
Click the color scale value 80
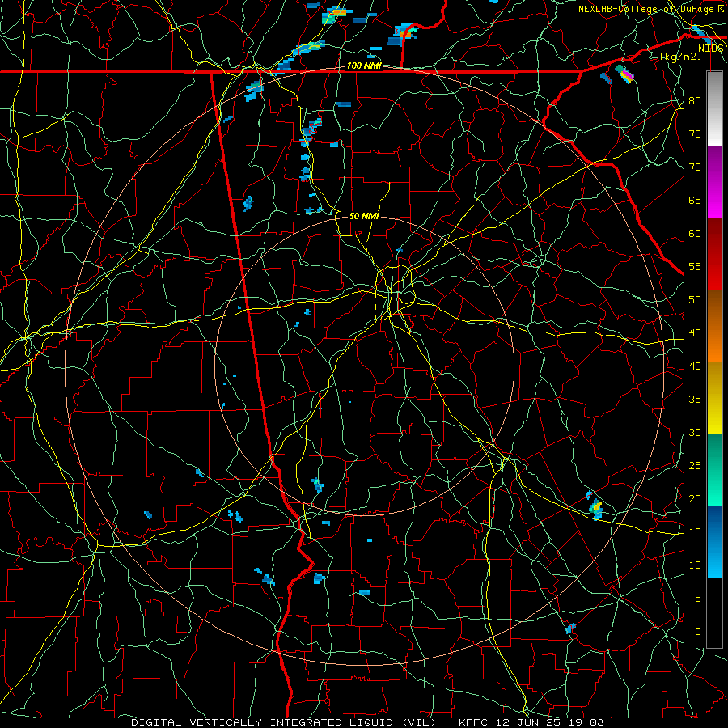click(x=695, y=101)
